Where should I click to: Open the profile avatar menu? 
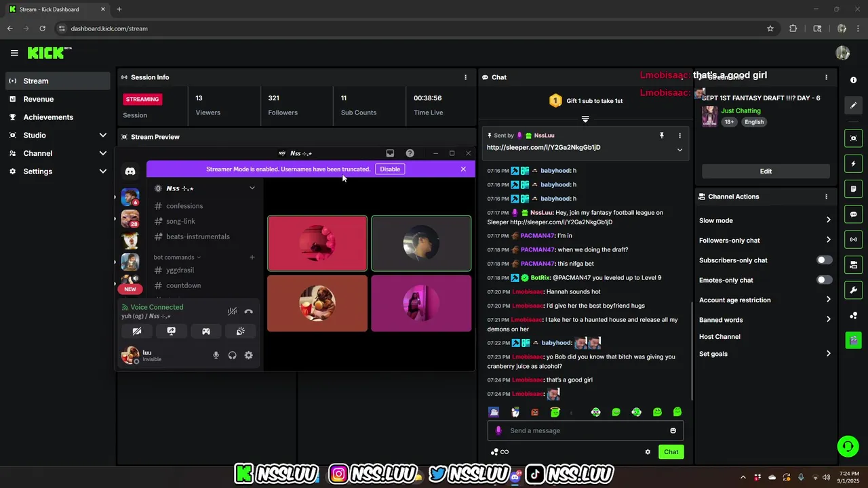(843, 53)
